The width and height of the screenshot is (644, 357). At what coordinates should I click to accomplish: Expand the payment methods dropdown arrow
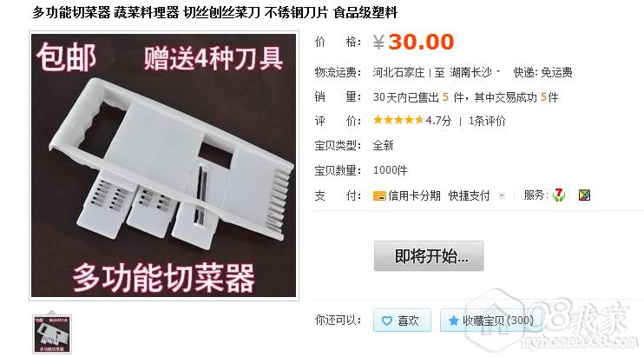pos(502,195)
